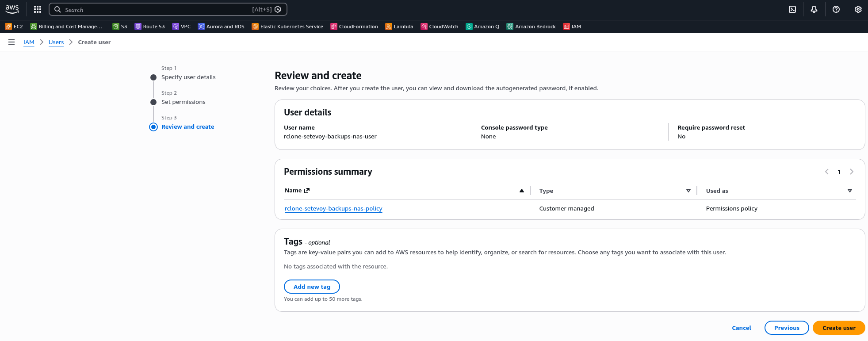Open the settings gear in header
Viewport: 868px width, 341px height.
point(858,9)
